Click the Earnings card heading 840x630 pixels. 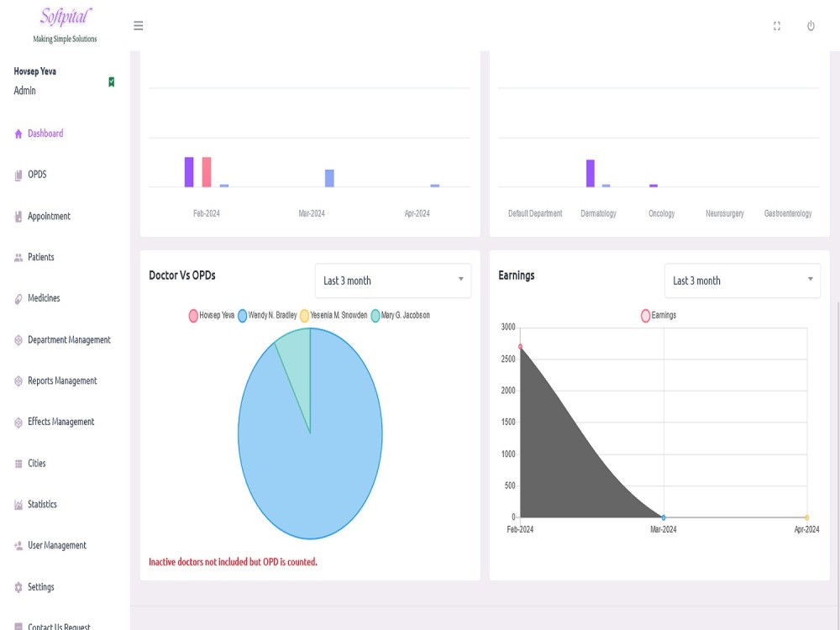(x=517, y=276)
